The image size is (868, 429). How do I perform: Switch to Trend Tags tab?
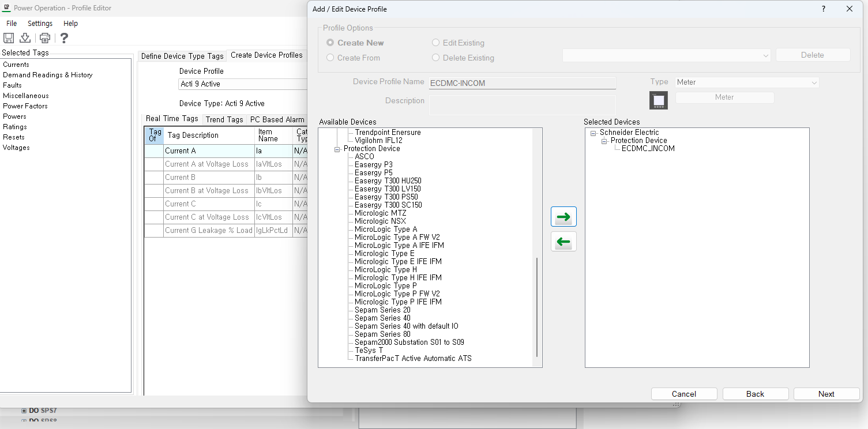224,119
